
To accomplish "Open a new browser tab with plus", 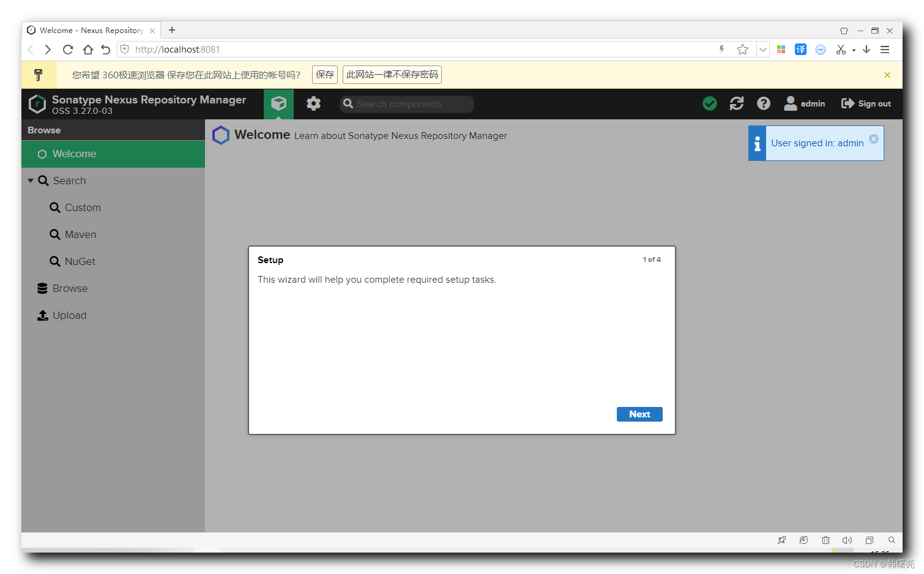I will click(172, 30).
